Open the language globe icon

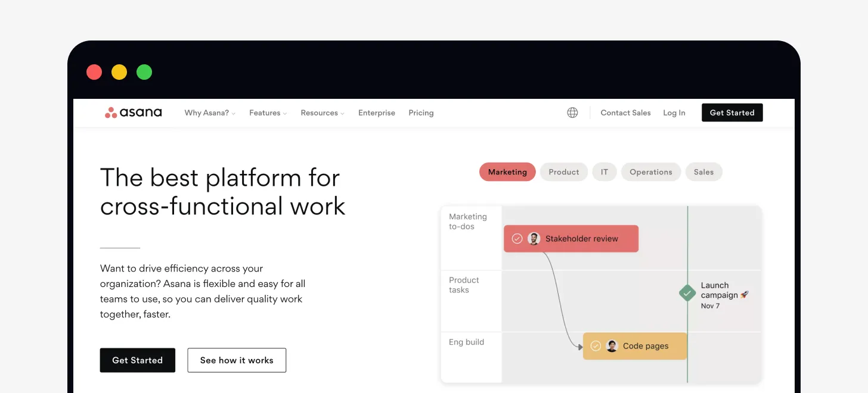(x=572, y=112)
